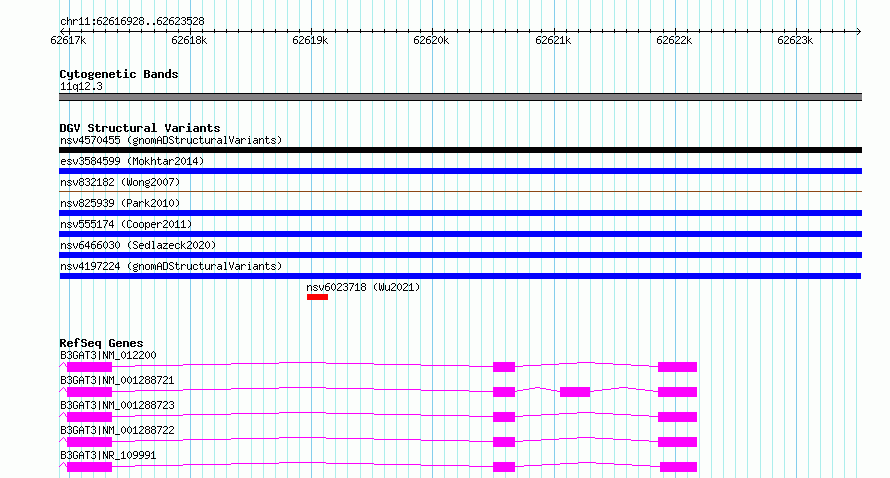The image size is (890, 478).
Task: Click the leftmost exon of B3GAT3|NM_012200
Action: click(x=89, y=367)
